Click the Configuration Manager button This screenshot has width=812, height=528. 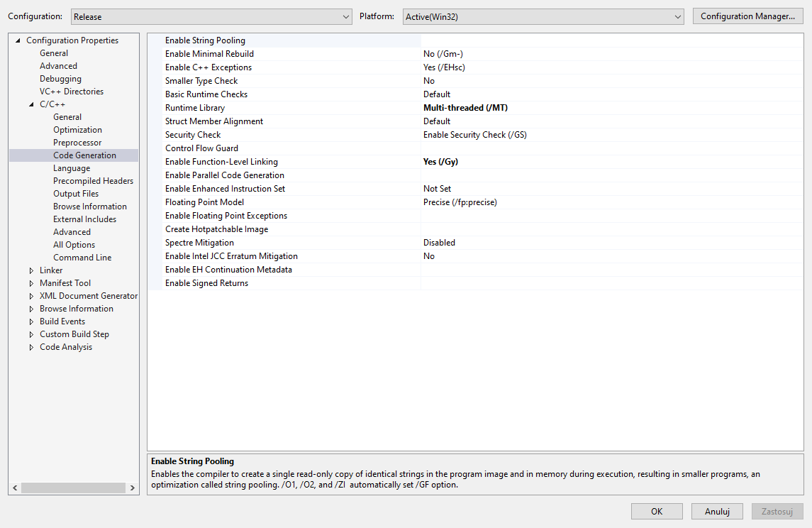[x=747, y=16]
